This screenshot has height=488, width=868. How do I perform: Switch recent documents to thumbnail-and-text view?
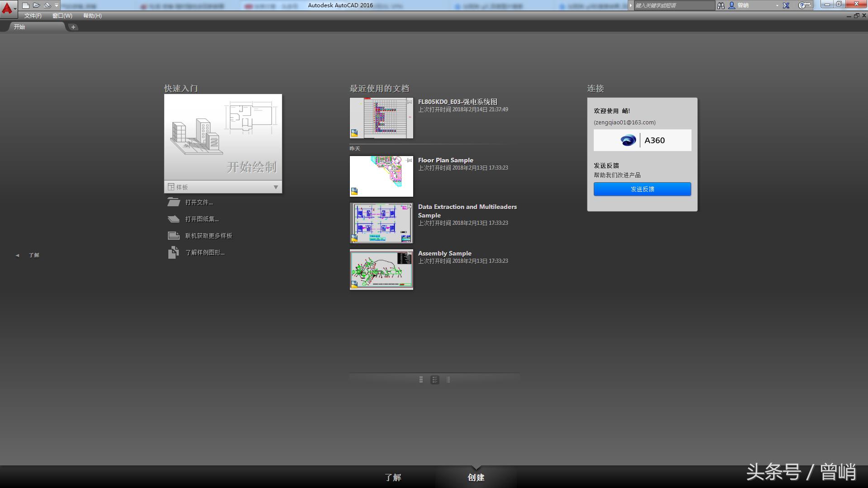point(434,380)
